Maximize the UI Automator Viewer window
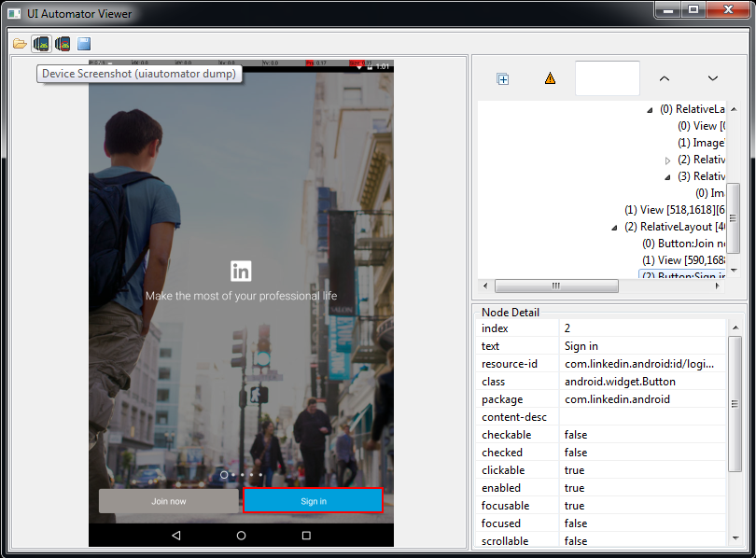The image size is (756, 558). click(693, 9)
